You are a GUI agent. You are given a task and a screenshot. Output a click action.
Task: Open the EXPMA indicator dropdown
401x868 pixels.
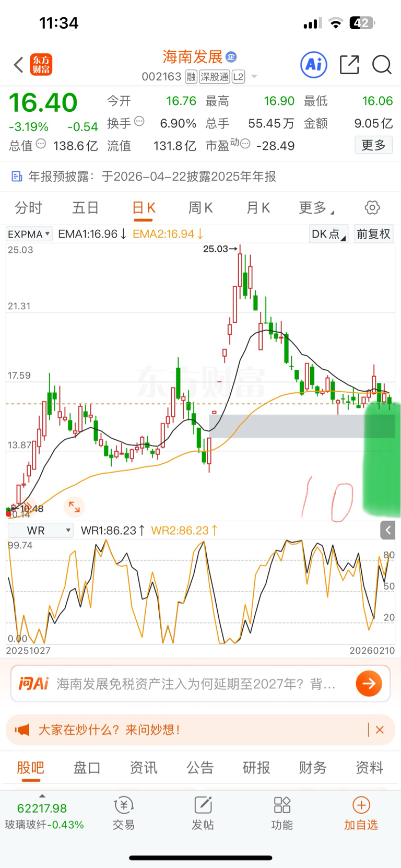click(x=29, y=234)
